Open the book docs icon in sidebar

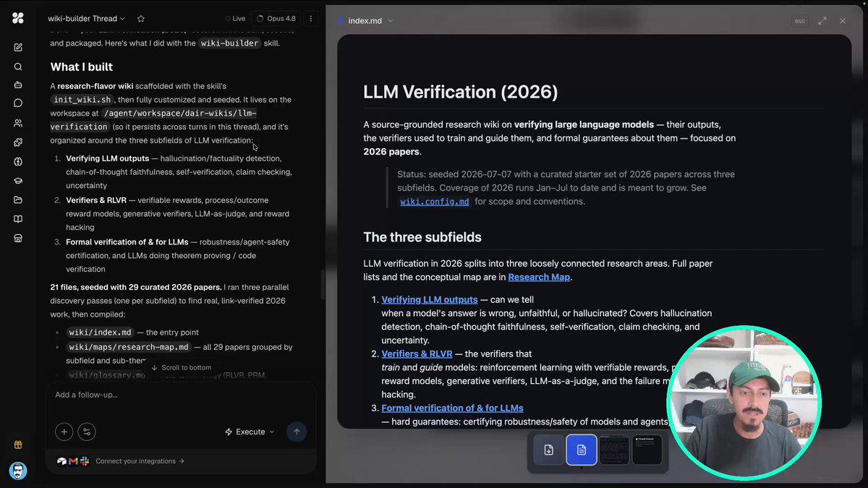[18, 219]
